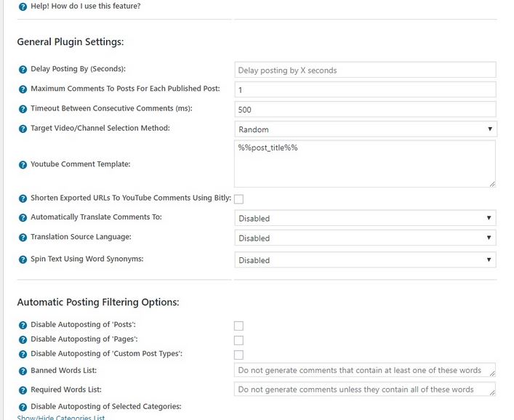Enable Shorten Exported URLs Using Bitly checkbox
Image resolution: width=514 pixels, height=420 pixels.
pos(238,199)
